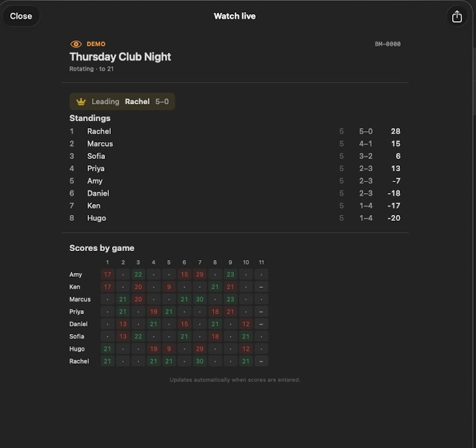The width and height of the screenshot is (476, 448).
Task: Click Rachel's game 11 dash cell
Action: 262,362
